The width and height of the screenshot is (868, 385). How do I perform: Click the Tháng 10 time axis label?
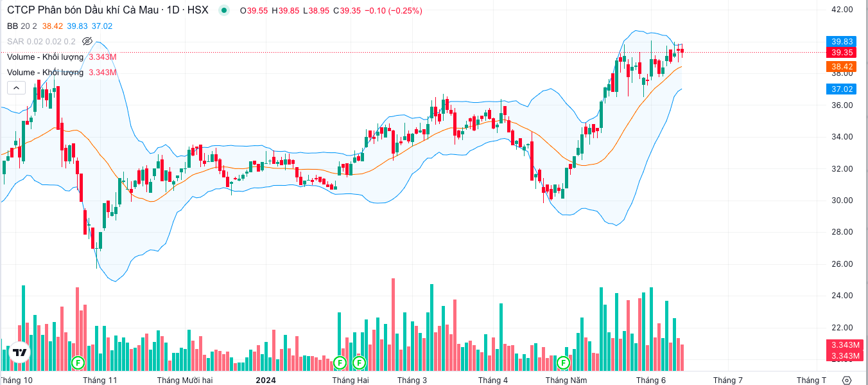pos(17,381)
